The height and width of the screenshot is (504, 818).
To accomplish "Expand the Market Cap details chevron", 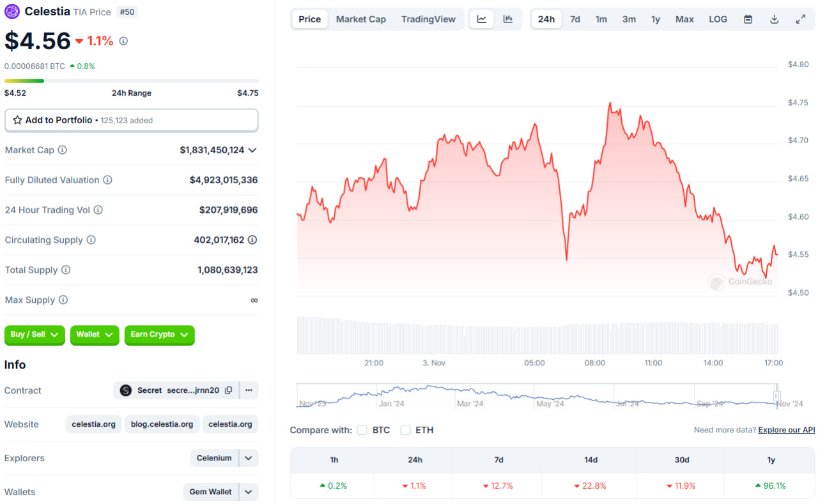I will tap(252, 150).
